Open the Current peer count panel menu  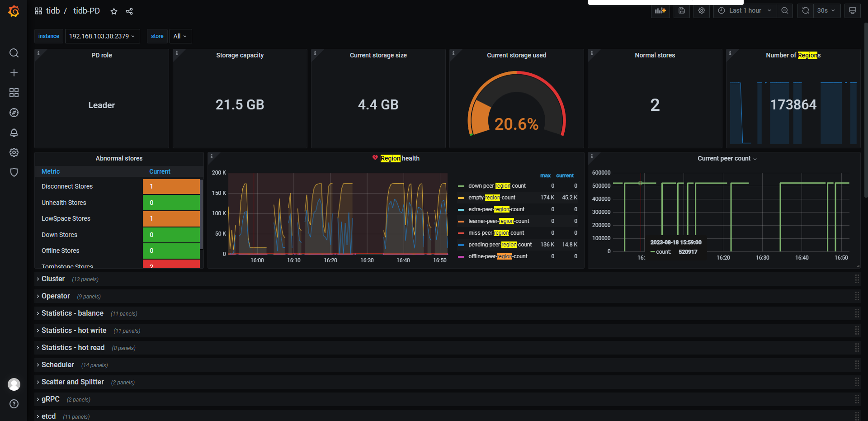click(726, 158)
